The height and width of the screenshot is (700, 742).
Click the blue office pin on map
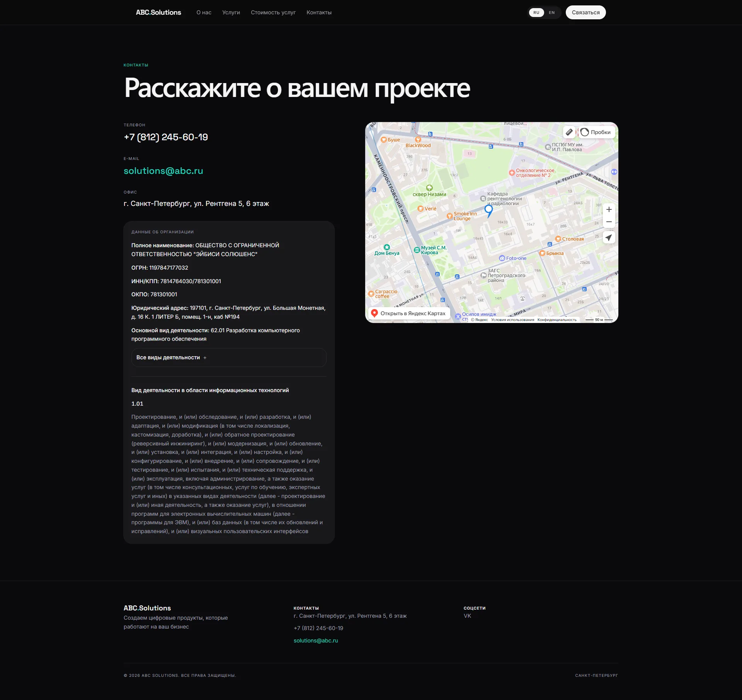pos(488,211)
